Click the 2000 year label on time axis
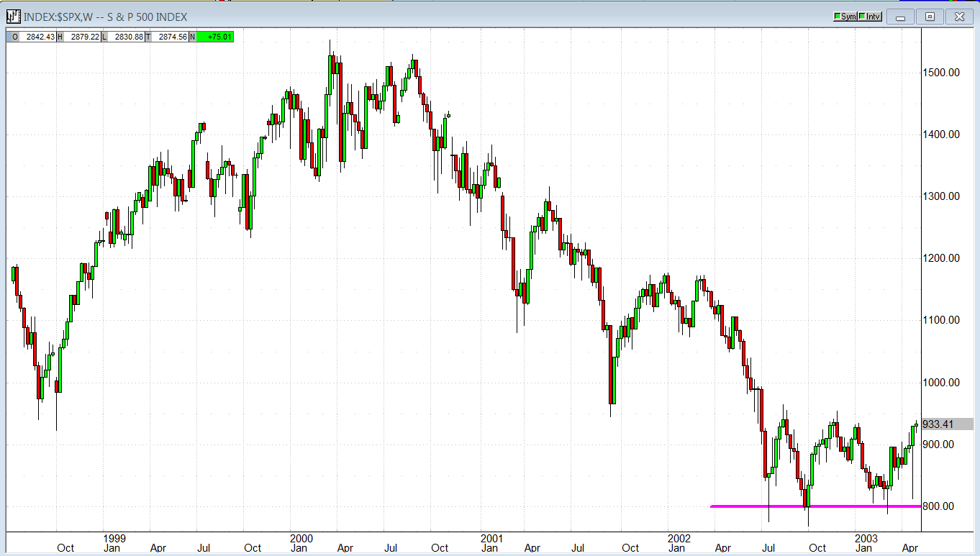The width and height of the screenshot is (980, 556). click(x=301, y=537)
